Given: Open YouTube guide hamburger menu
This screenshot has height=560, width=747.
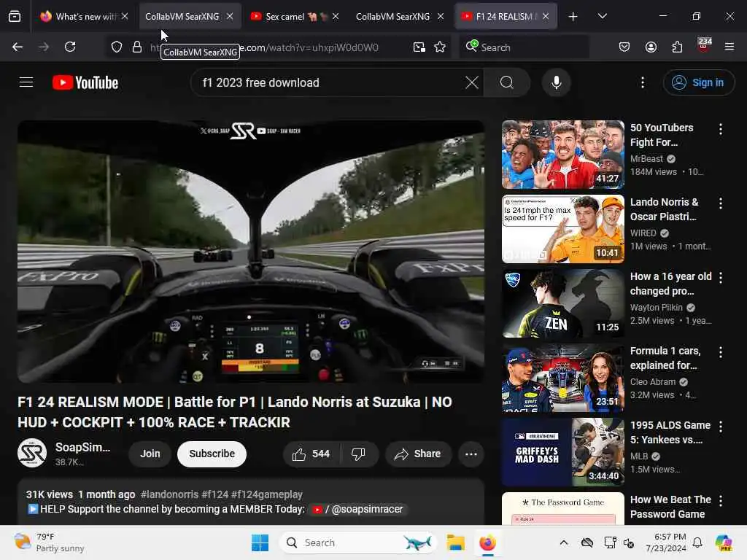Looking at the screenshot, I should (26, 82).
